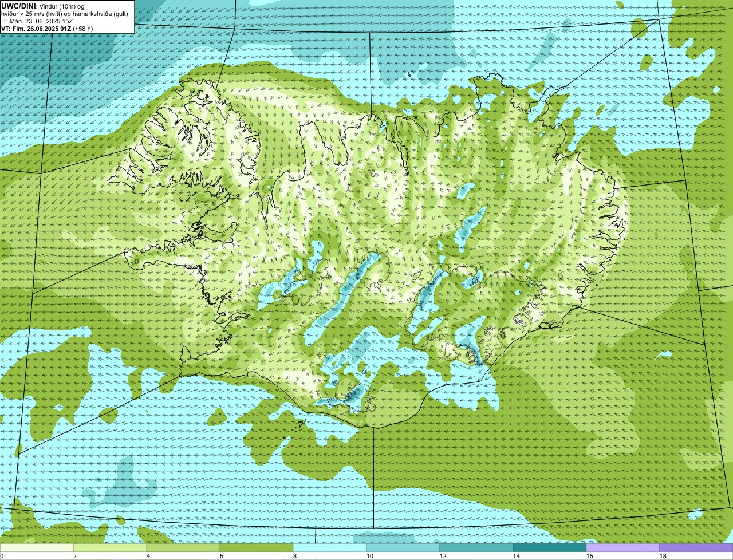
Task: Click the color bar tick label '4'
Action: pyautogui.click(x=148, y=556)
